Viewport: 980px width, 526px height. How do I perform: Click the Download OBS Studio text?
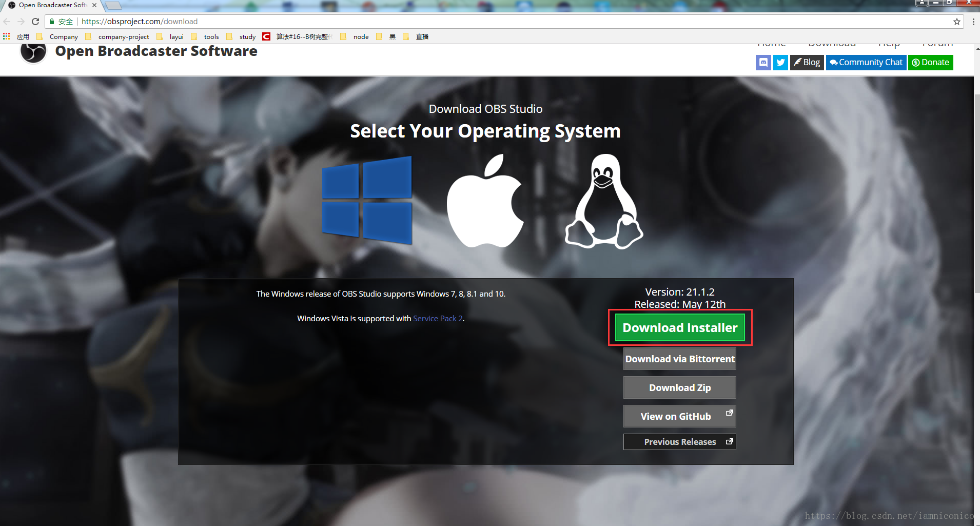coord(485,109)
